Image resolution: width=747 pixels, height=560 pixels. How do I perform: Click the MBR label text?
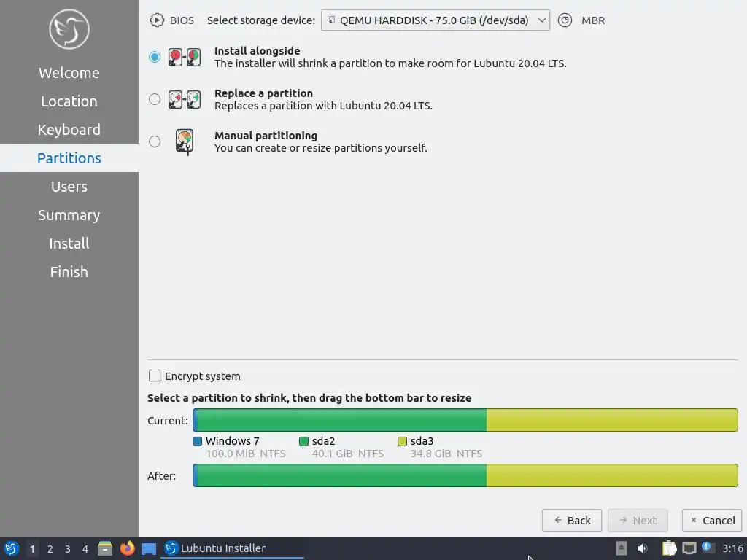click(593, 20)
